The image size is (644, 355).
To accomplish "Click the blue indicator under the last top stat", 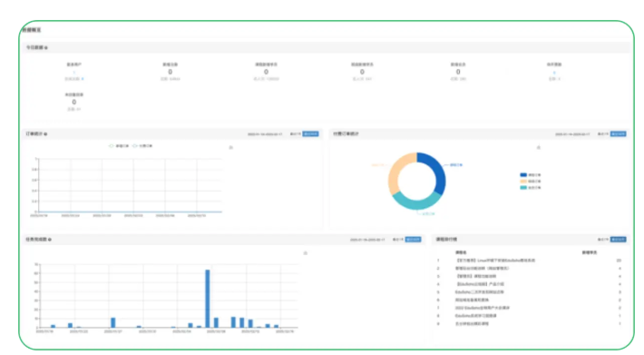I will pyautogui.click(x=554, y=73).
